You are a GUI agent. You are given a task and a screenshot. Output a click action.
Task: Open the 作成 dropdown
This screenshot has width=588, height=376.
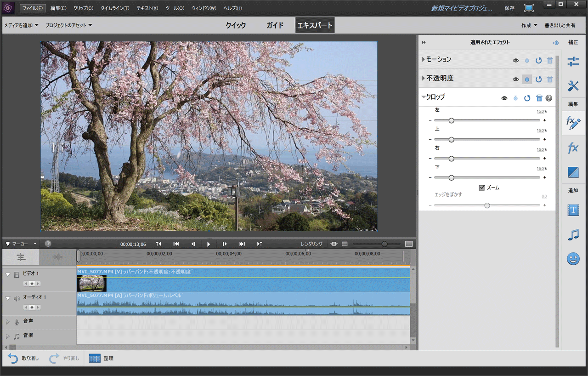click(529, 25)
